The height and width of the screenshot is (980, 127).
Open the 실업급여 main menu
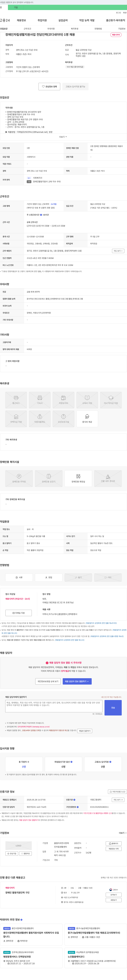(63, 20)
